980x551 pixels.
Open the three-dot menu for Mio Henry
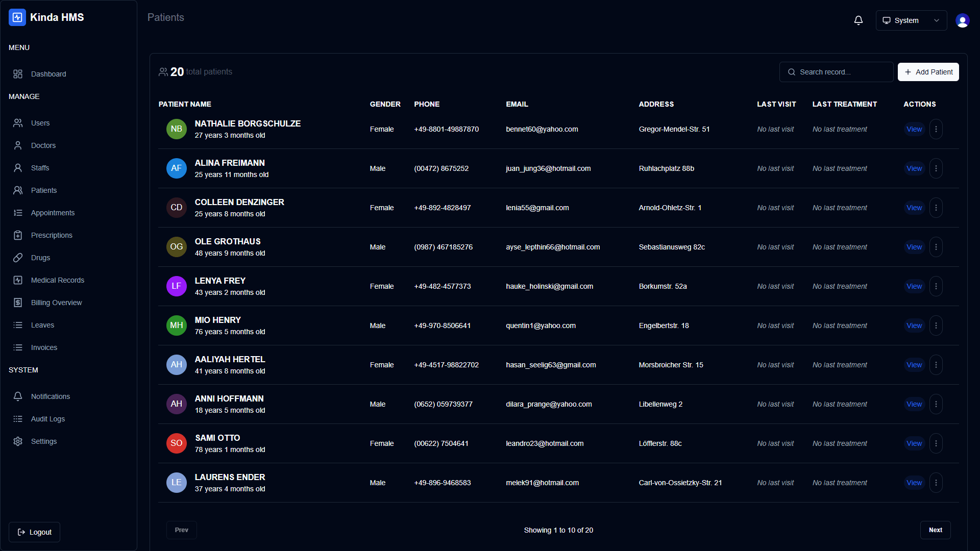936,325
